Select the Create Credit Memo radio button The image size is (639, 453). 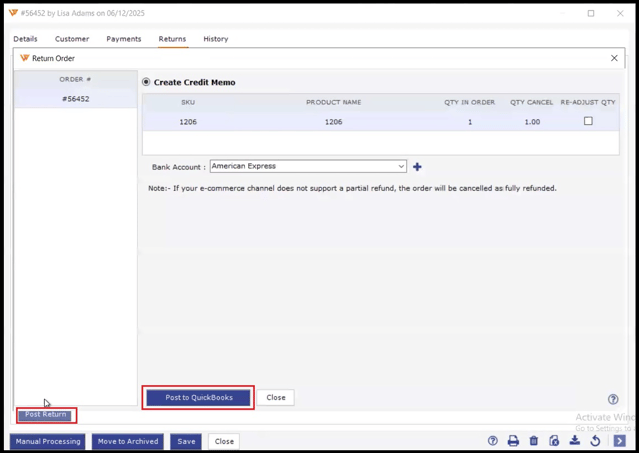click(146, 82)
